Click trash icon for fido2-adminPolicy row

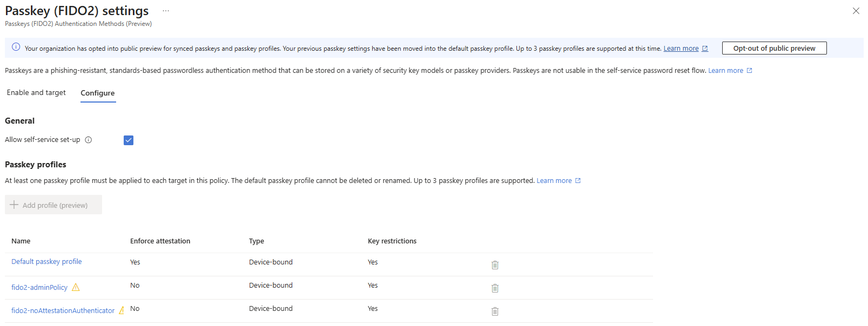point(495,288)
